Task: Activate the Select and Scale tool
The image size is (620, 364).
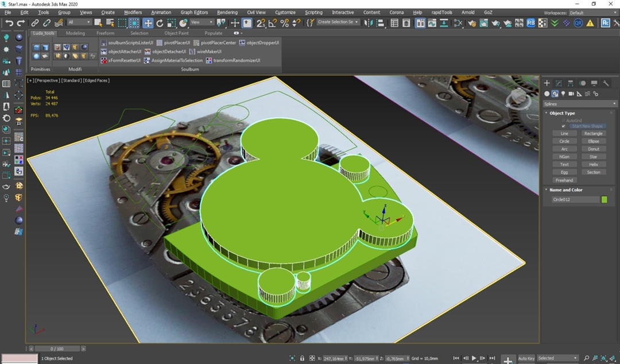Action: tap(171, 23)
